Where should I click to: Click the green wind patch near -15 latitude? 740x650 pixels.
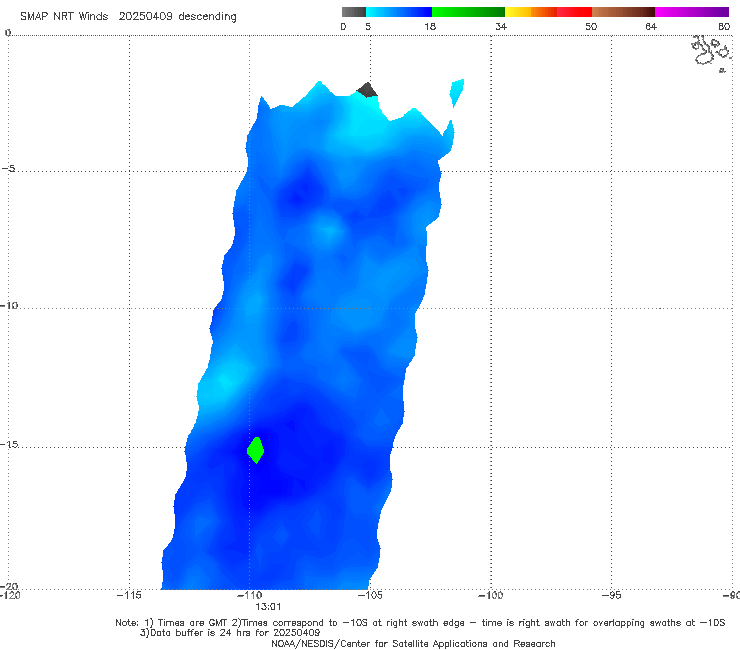pyautogui.click(x=255, y=450)
